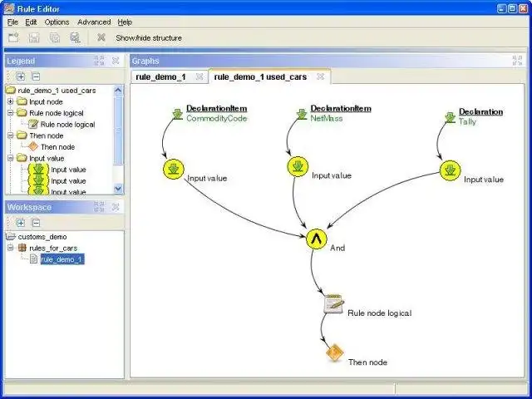Click the Tally Declaration input icon

coord(450,117)
